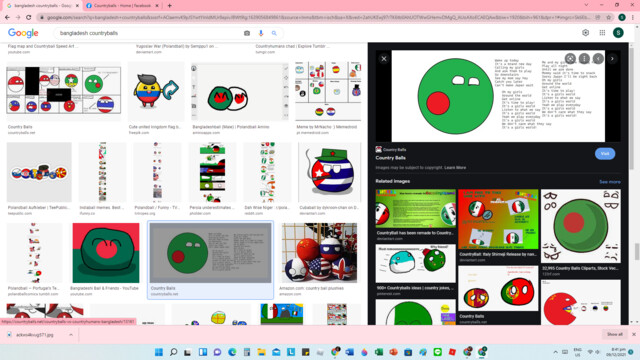Switch to the Countryballs Facebook tab
Screen dimensions: 640x360
pyautogui.click(x=122, y=6)
